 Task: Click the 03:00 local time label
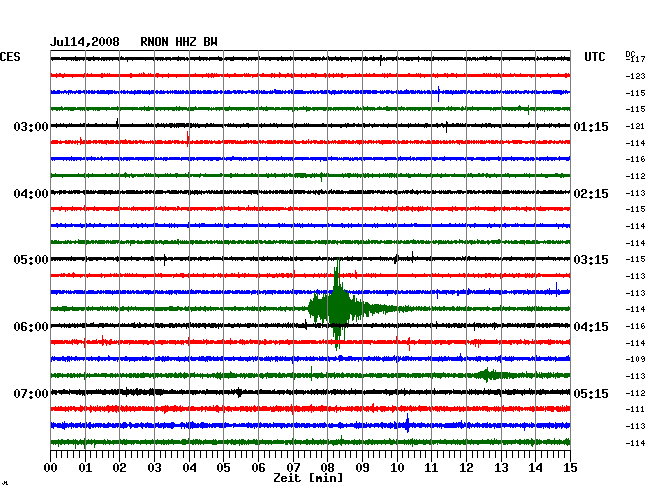(x=31, y=126)
